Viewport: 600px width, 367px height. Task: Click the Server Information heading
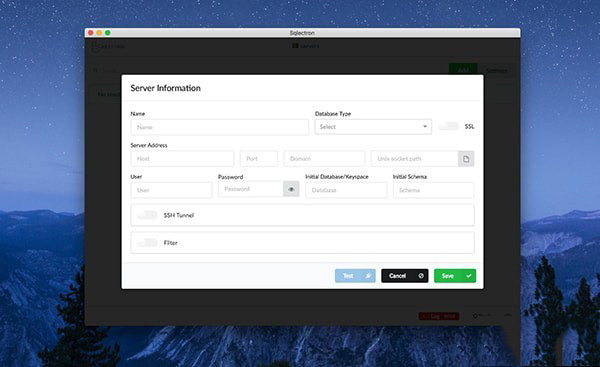165,88
